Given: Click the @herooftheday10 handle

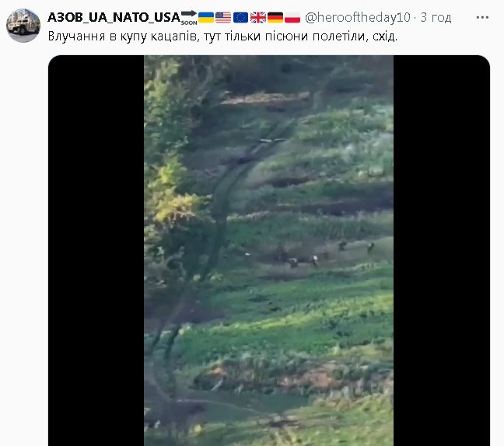Looking at the screenshot, I should coord(358,17).
